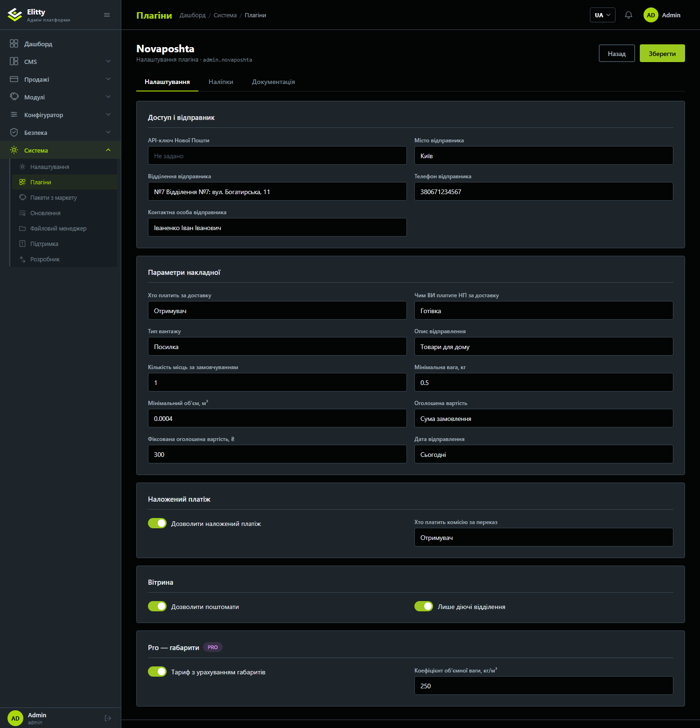Screen dimensions: 700x728
Task: Click the Підтримка icon
Action: click(x=22, y=244)
